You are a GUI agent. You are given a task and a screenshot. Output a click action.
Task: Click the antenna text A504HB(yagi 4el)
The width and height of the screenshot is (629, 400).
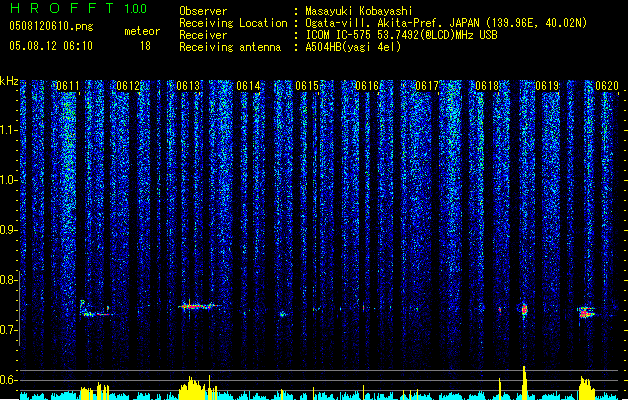tap(353, 47)
